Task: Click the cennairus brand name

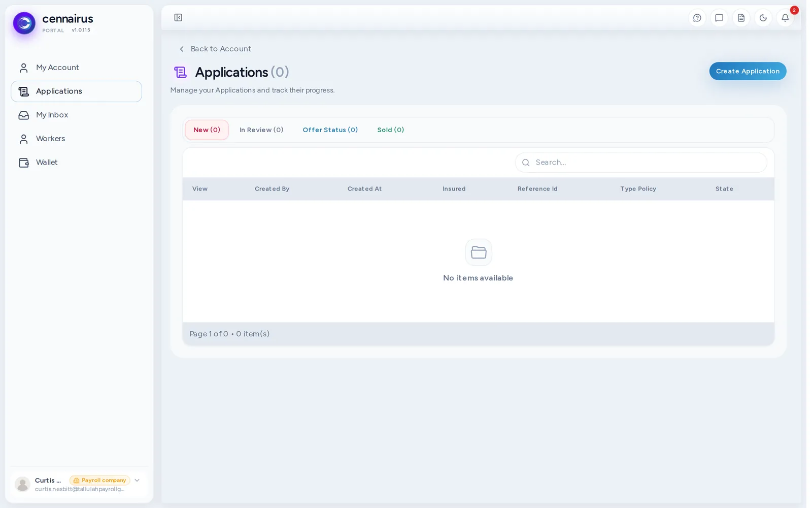Action: click(67, 19)
